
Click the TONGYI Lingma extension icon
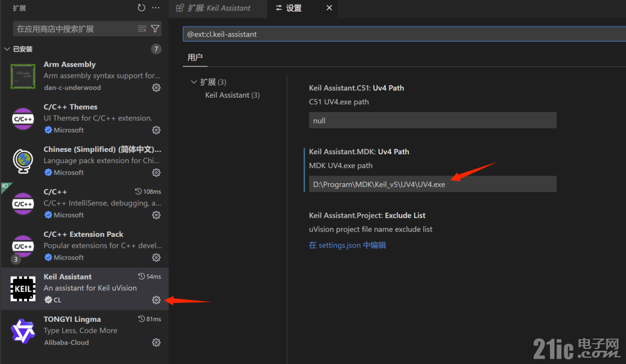22,330
